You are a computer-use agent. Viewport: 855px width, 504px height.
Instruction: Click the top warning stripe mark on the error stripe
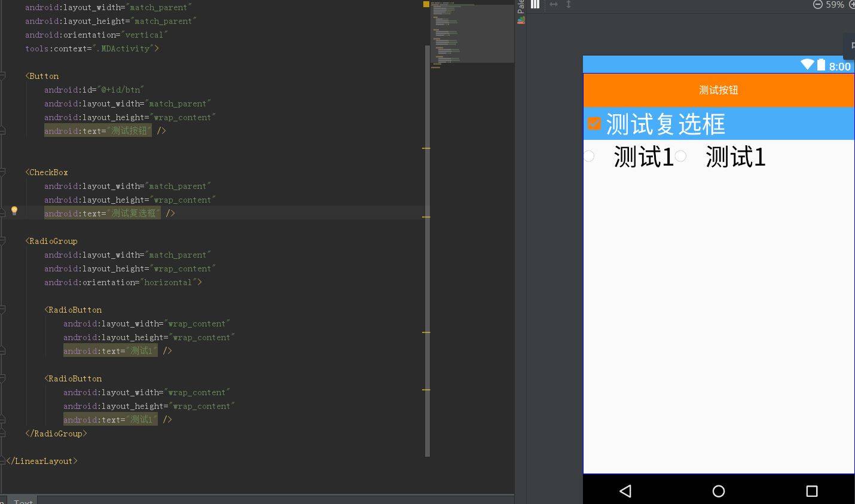click(x=426, y=148)
